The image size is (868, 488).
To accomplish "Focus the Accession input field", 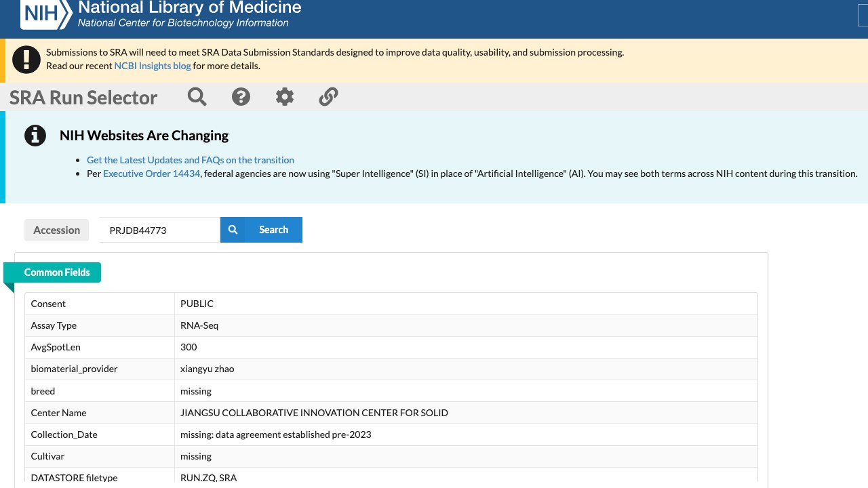I will point(159,230).
